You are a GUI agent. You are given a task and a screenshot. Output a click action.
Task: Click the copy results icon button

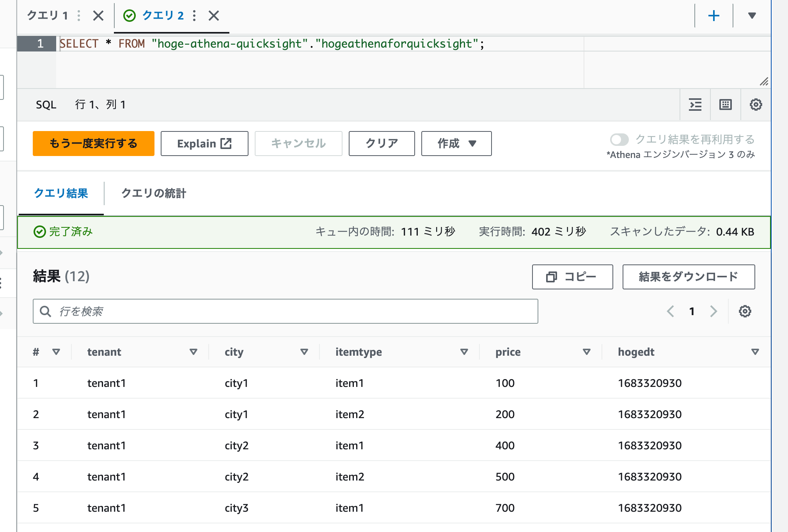click(x=572, y=277)
